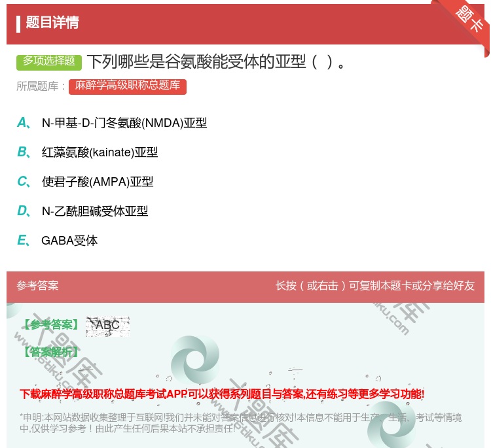
Task: Click the 多项选择题 green badge
Action: pos(49,61)
